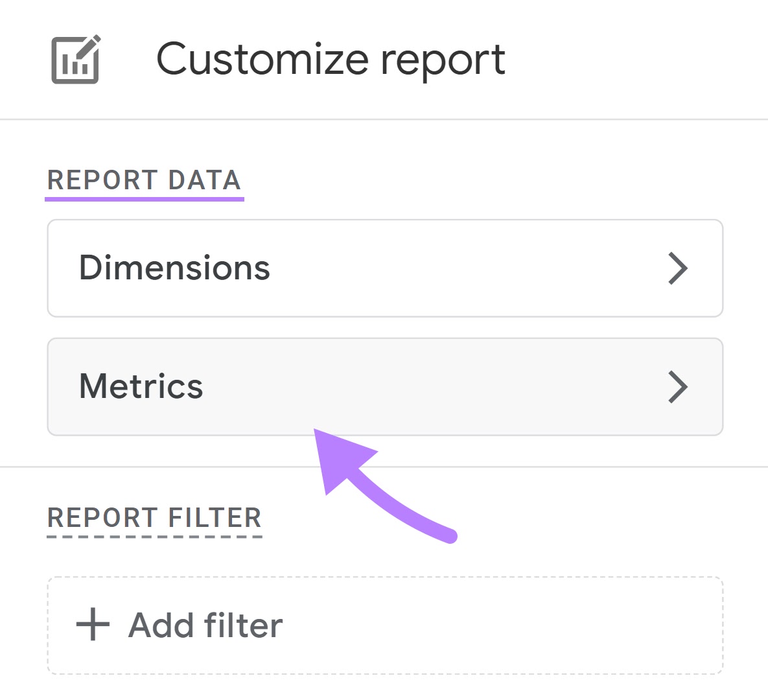
Task: Click the Add filter text label
Action: coord(205,624)
